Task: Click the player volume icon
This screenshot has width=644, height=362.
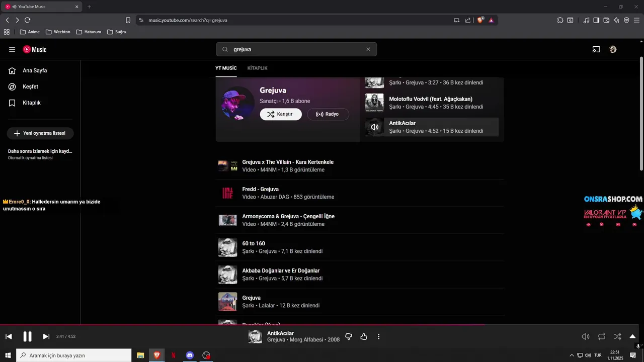Action: click(585, 336)
